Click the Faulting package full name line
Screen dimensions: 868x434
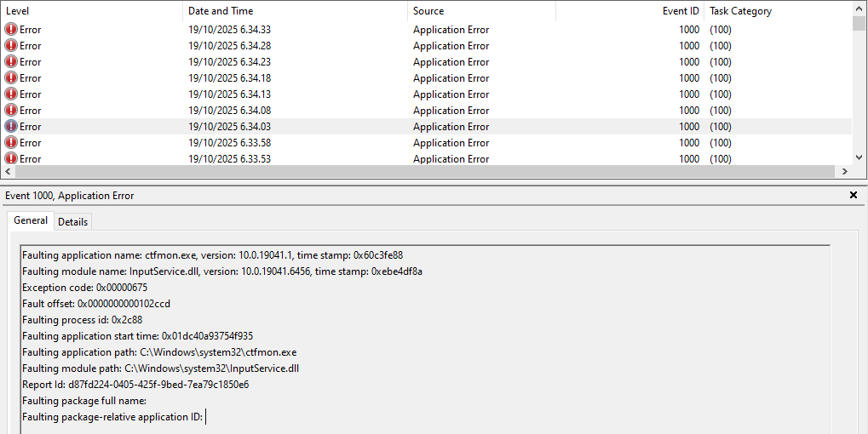(84, 400)
